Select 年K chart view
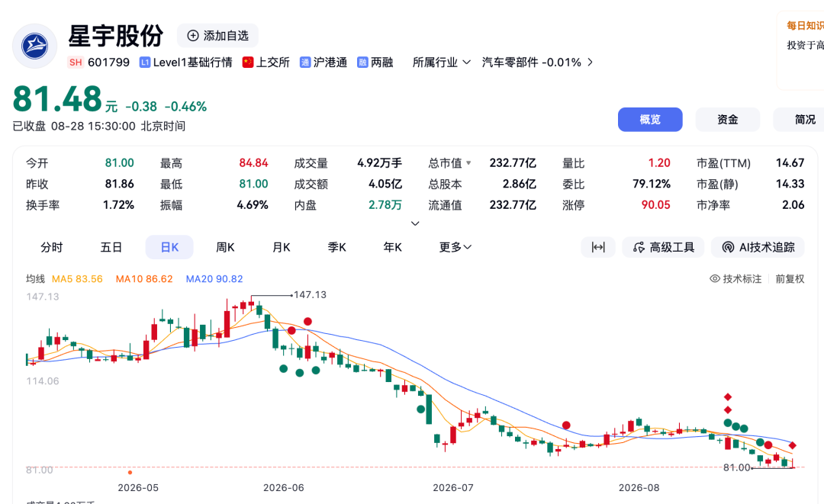This screenshot has width=824, height=504. [x=393, y=247]
